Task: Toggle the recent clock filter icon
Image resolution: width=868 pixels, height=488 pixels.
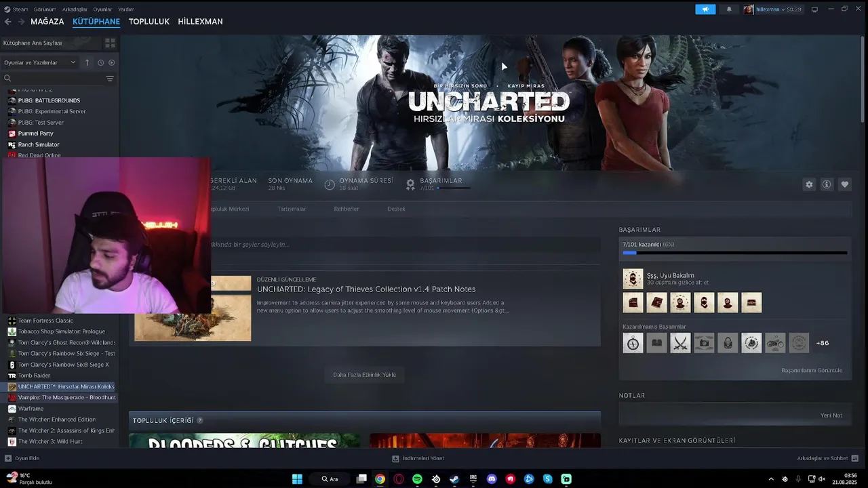Action: (x=100, y=62)
